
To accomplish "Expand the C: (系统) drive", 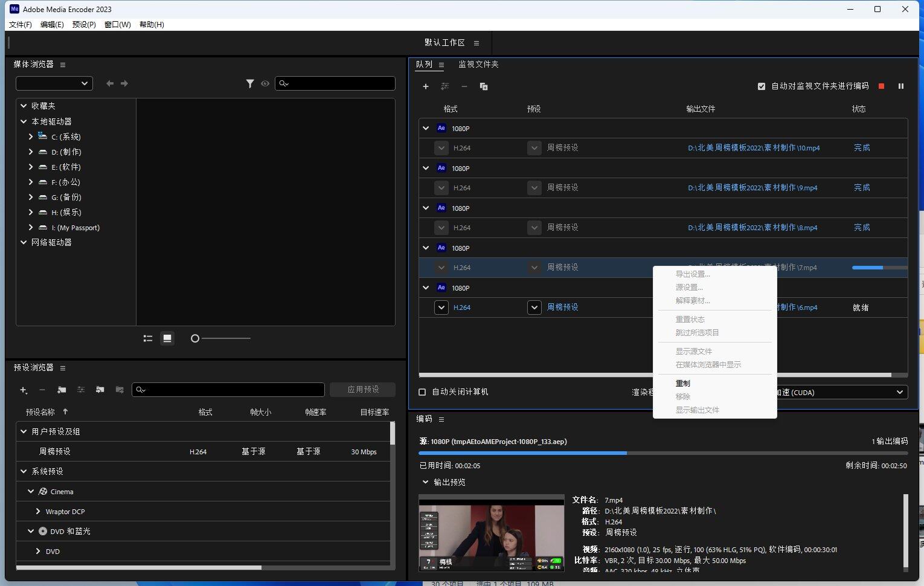I will coord(31,137).
